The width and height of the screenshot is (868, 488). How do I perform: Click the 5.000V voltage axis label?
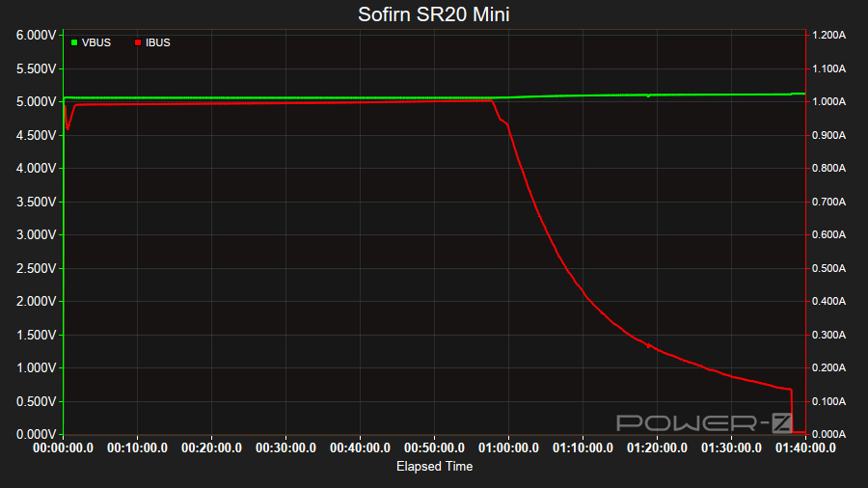click(x=36, y=102)
